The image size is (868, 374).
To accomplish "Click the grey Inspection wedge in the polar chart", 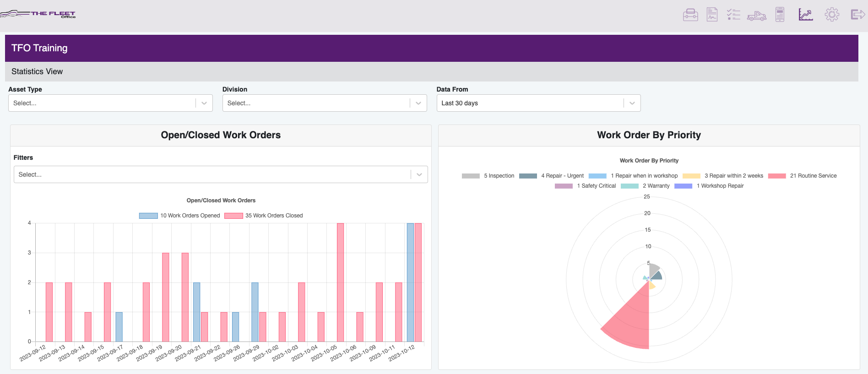I will pyautogui.click(x=653, y=271).
